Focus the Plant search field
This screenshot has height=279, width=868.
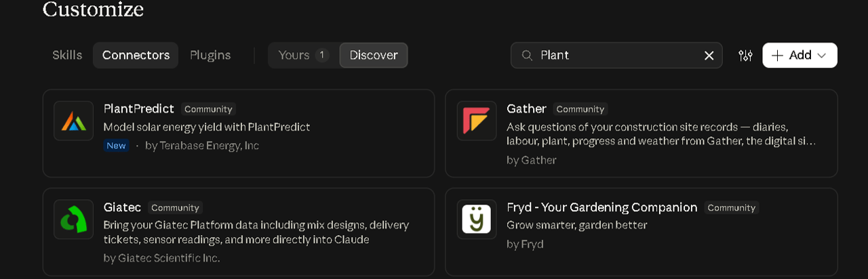(x=616, y=56)
